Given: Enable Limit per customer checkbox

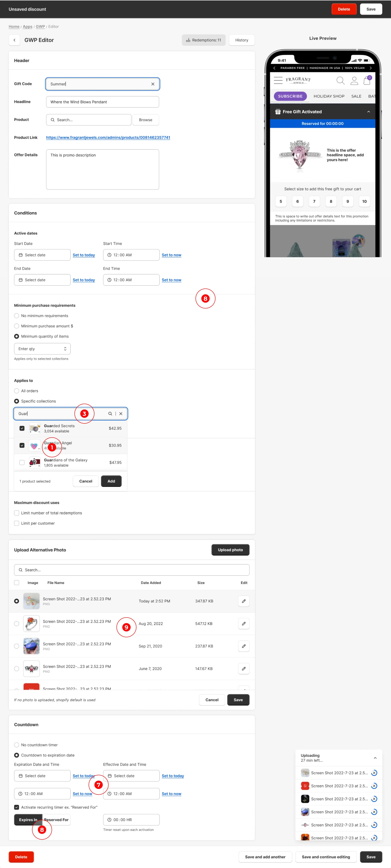Looking at the screenshot, I should 16,523.
